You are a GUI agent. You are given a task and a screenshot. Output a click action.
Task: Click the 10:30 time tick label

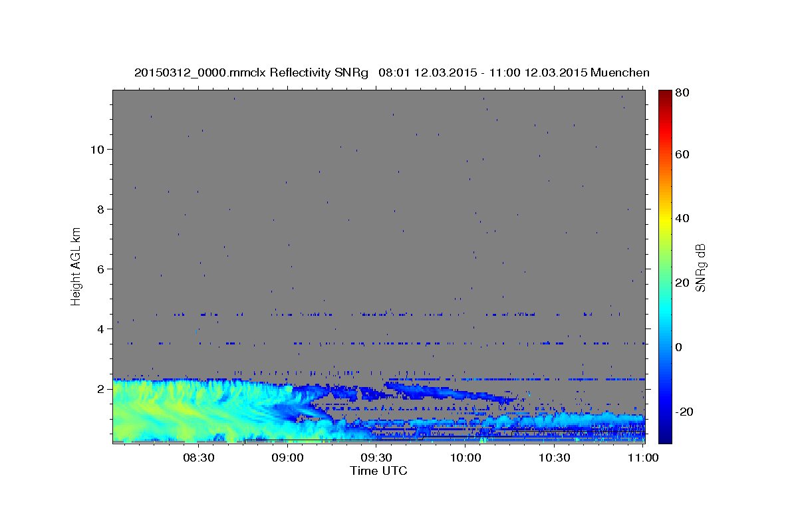555,458
